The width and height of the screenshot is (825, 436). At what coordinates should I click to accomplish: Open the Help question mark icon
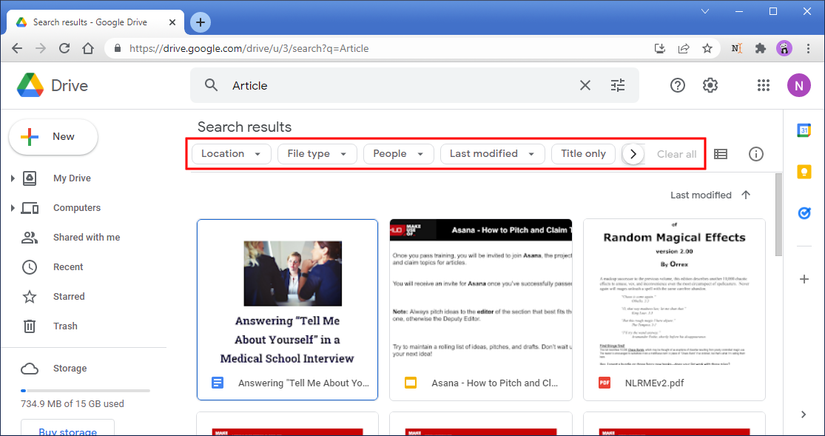coord(678,85)
